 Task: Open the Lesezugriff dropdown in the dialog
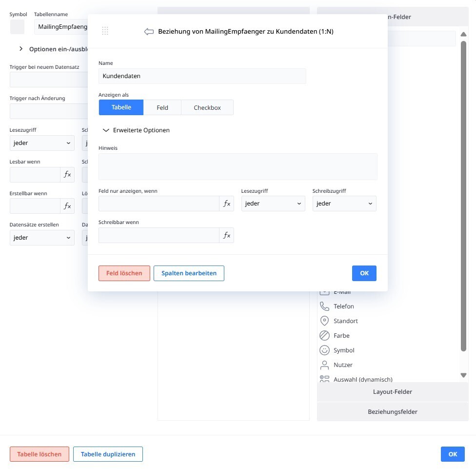(x=273, y=204)
